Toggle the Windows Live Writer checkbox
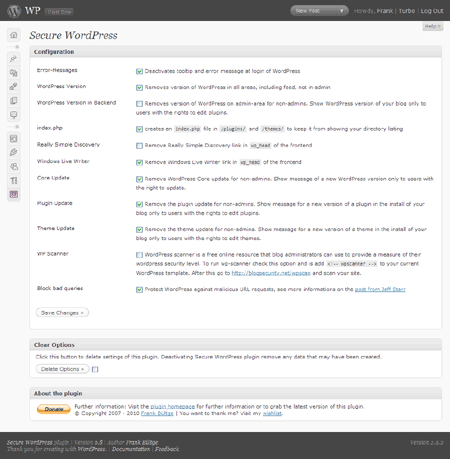The image size is (450, 459). click(139, 163)
